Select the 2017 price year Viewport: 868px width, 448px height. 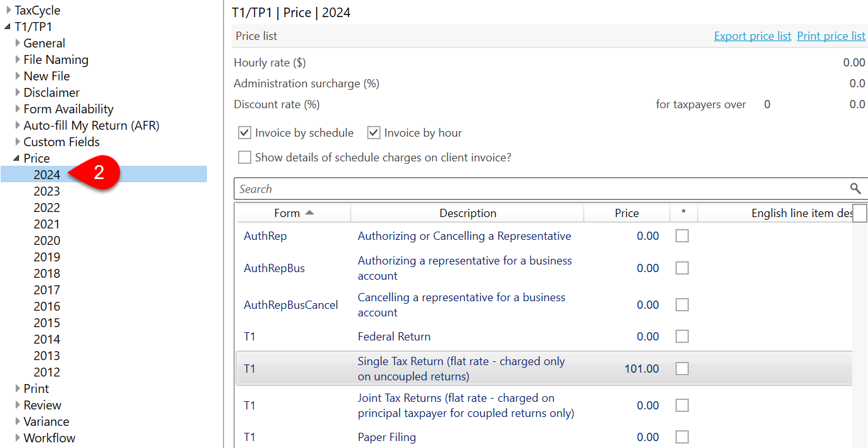point(47,290)
